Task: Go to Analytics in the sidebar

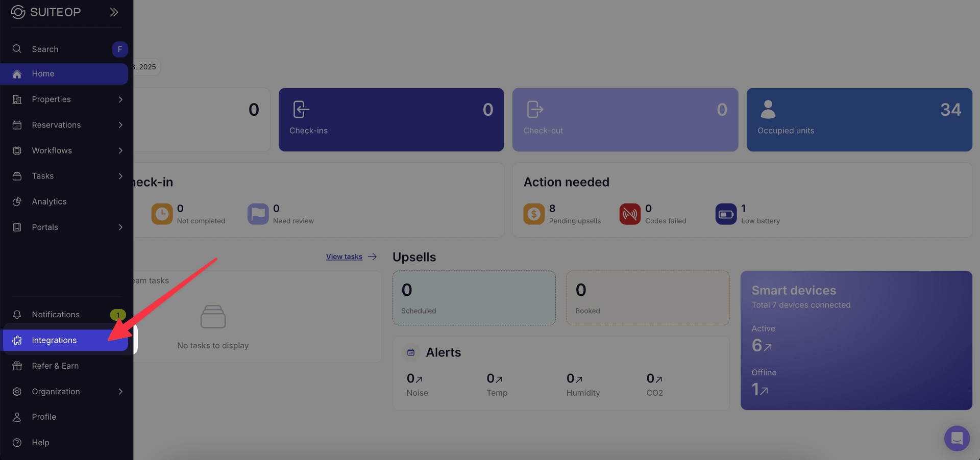Action: (x=49, y=201)
